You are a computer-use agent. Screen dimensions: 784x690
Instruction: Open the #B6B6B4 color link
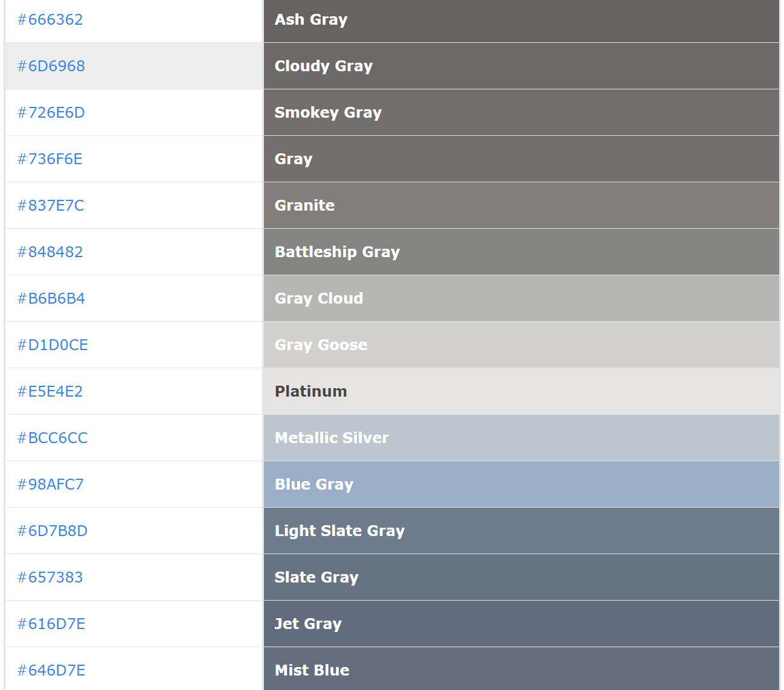51,299
